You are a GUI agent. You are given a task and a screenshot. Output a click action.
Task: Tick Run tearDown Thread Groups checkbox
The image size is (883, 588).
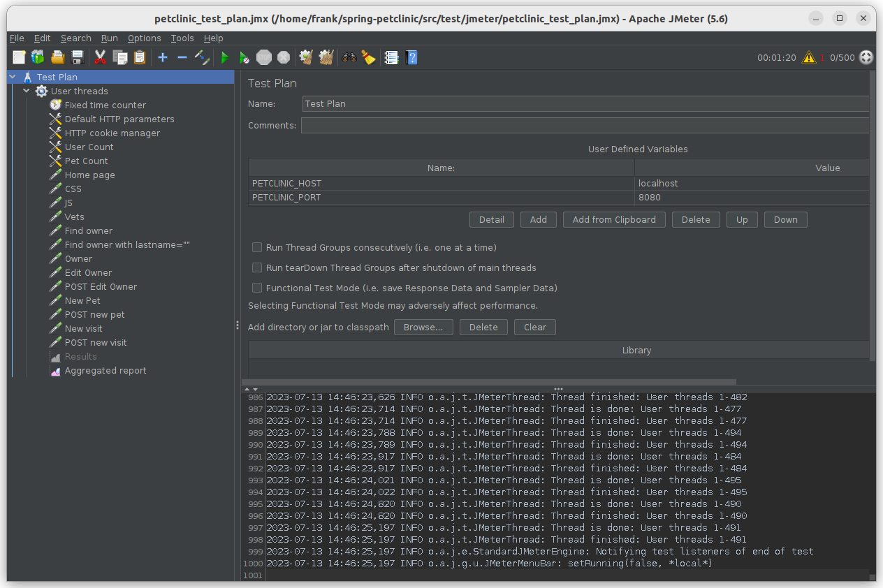[257, 267]
